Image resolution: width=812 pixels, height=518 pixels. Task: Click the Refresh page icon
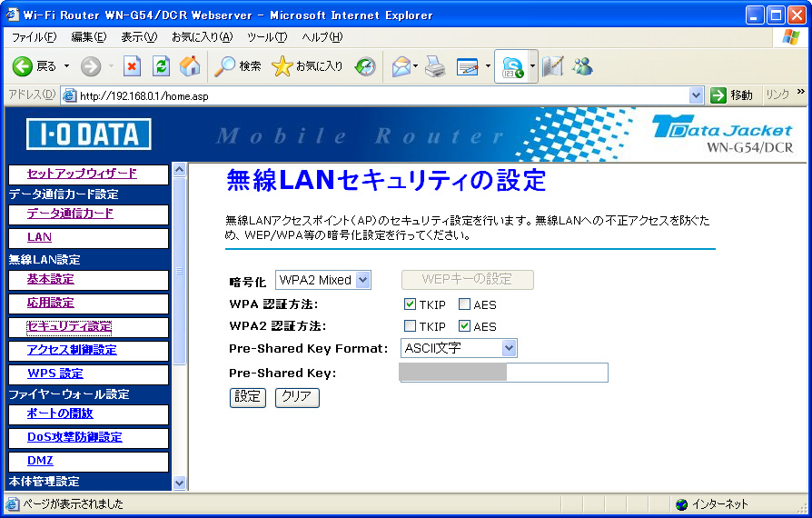[x=161, y=66]
